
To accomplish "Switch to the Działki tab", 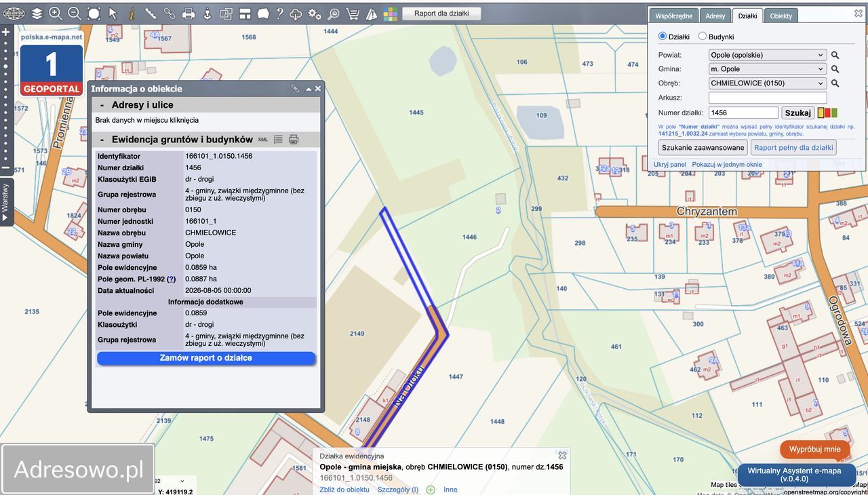I will (x=747, y=16).
